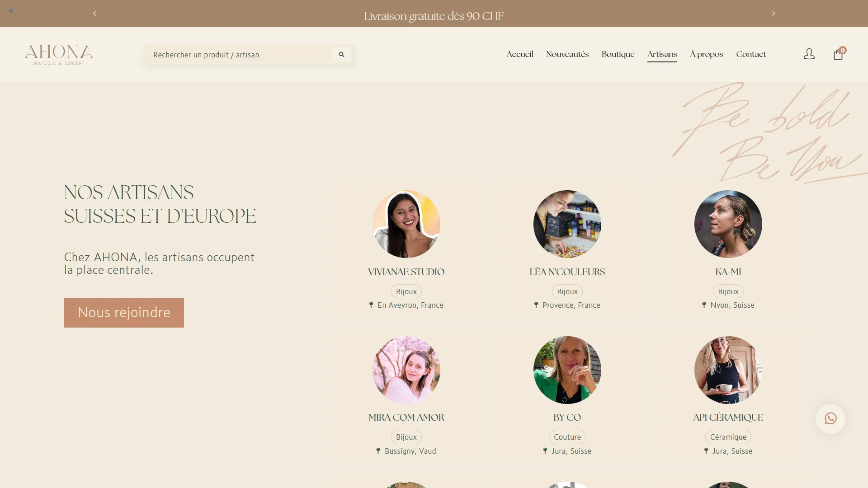Click the cart item count badge
This screenshot has height=488, width=868.
[x=843, y=50]
